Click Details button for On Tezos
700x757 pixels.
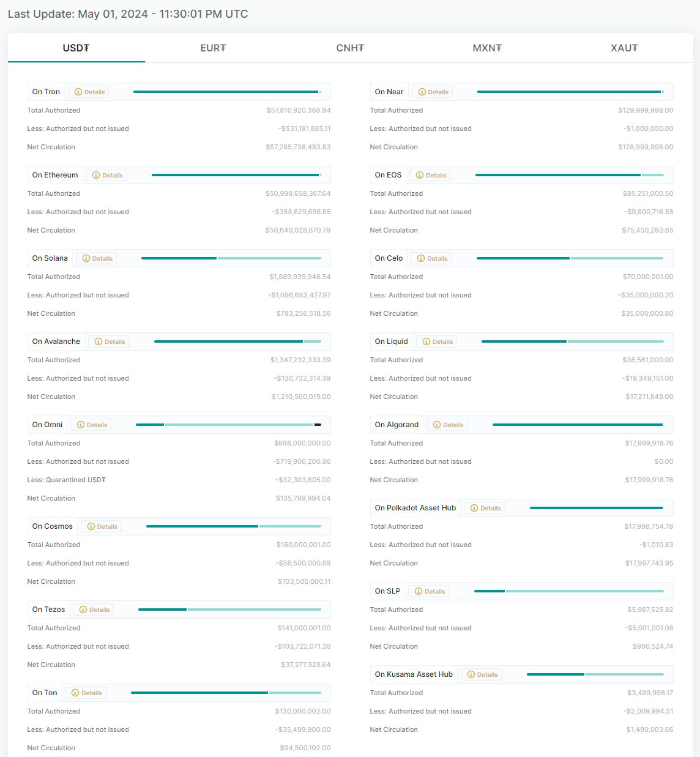(94, 610)
